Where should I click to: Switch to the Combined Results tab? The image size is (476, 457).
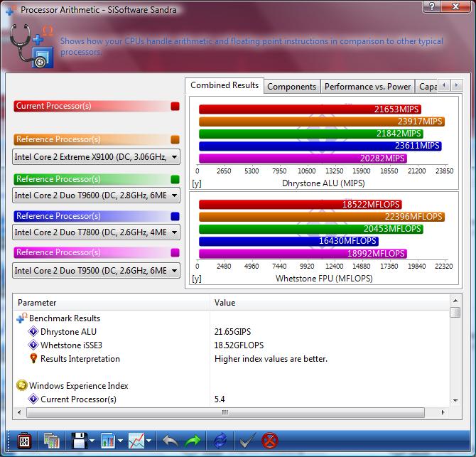pyautogui.click(x=225, y=85)
